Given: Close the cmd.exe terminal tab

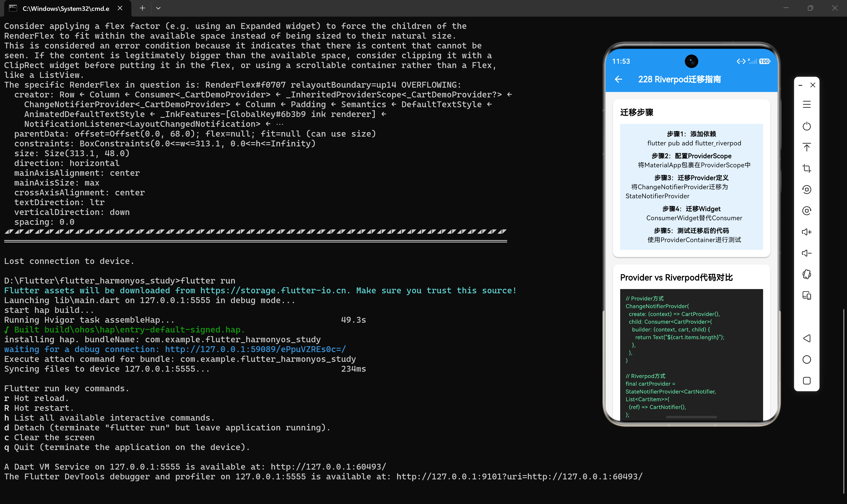Looking at the screenshot, I should 120,8.
